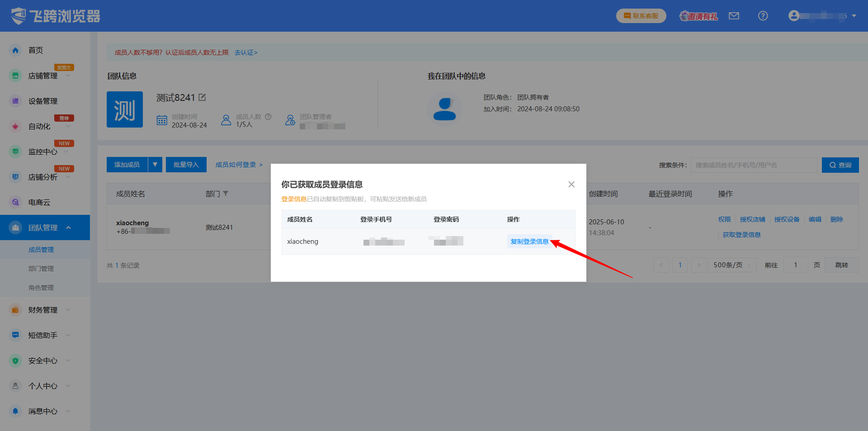Click the 批量导入 button

click(186, 165)
